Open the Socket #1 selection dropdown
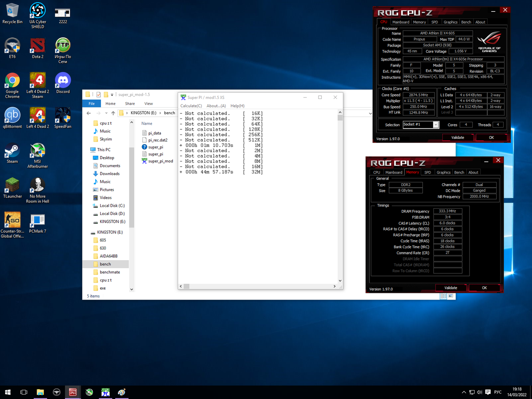Image resolution: width=532 pixels, height=399 pixels. pos(436,125)
